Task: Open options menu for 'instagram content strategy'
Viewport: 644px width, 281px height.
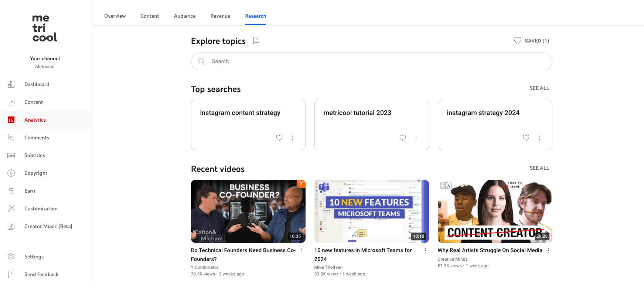Action: coord(293,138)
